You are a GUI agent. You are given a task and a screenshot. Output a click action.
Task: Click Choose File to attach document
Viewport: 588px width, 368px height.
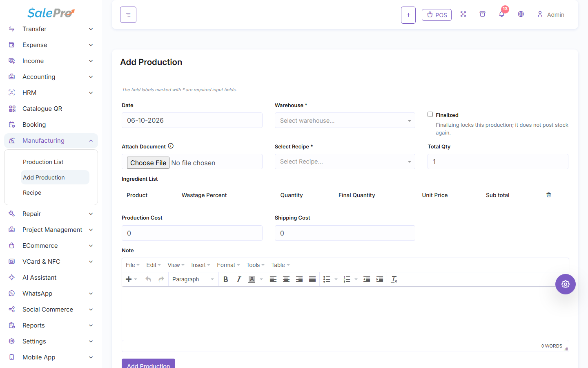(x=148, y=163)
